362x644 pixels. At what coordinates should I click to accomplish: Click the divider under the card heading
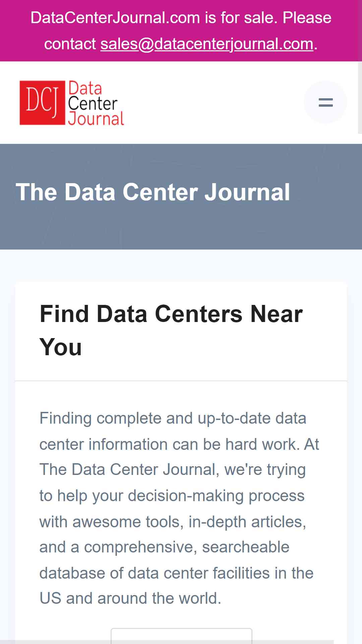pyautogui.click(x=181, y=381)
